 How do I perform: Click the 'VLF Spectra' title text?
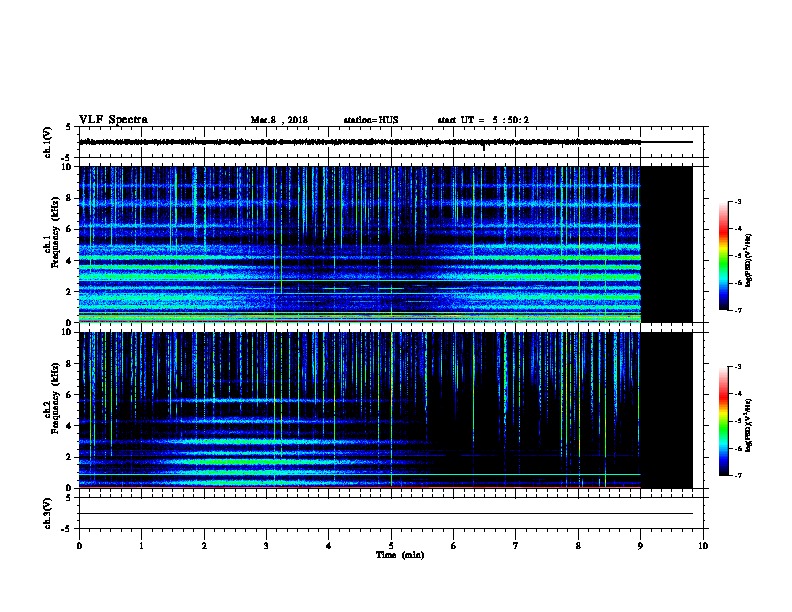click(x=113, y=120)
